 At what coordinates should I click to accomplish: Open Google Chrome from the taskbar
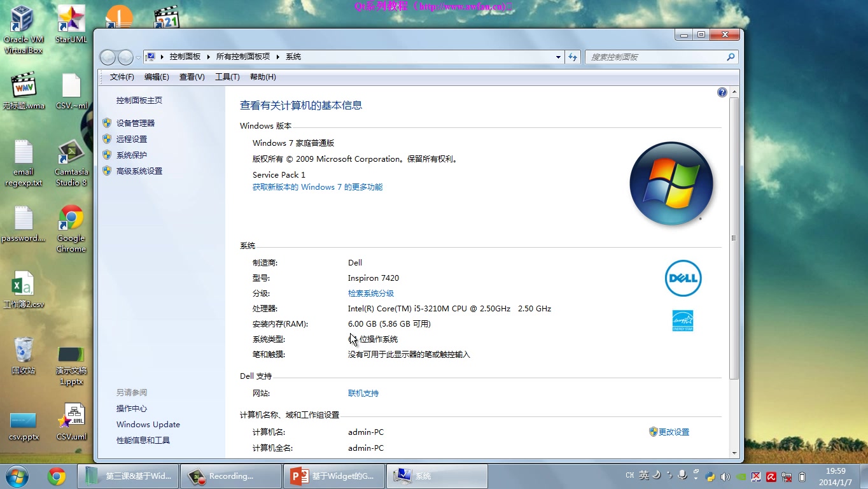click(x=57, y=476)
